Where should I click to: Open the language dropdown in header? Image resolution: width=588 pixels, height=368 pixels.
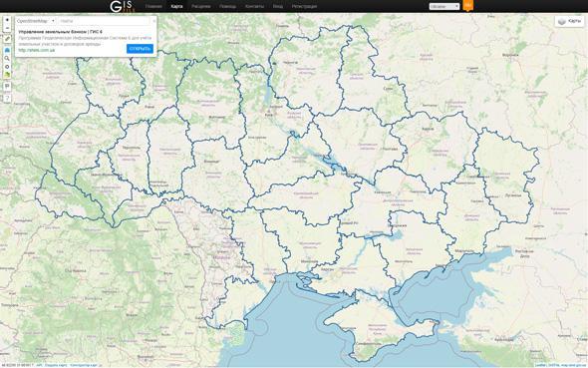[x=444, y=6]
